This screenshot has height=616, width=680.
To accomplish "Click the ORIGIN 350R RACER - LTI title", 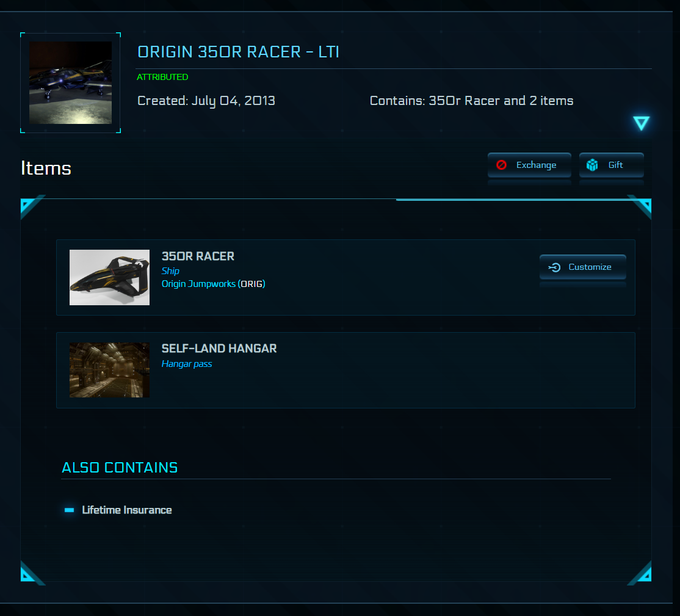I will coord(238,52).
